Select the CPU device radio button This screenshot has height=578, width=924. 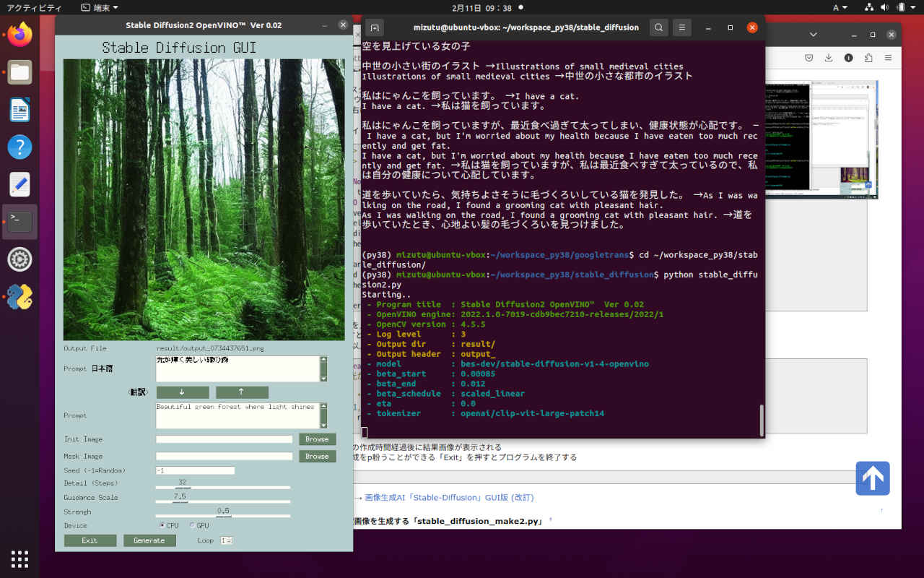tap(162, 525)
